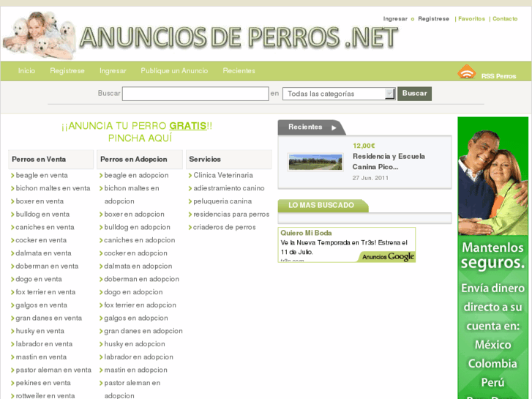Open beagle en adopcion category
Viewport: 532px width, 399px height.
click(136, 175)
